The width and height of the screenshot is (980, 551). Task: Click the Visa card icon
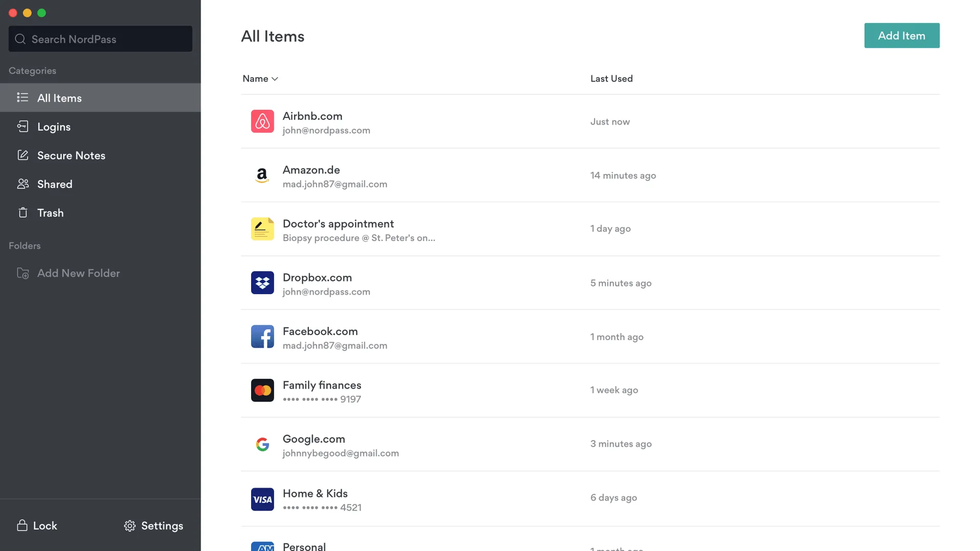tap(262, 499)
